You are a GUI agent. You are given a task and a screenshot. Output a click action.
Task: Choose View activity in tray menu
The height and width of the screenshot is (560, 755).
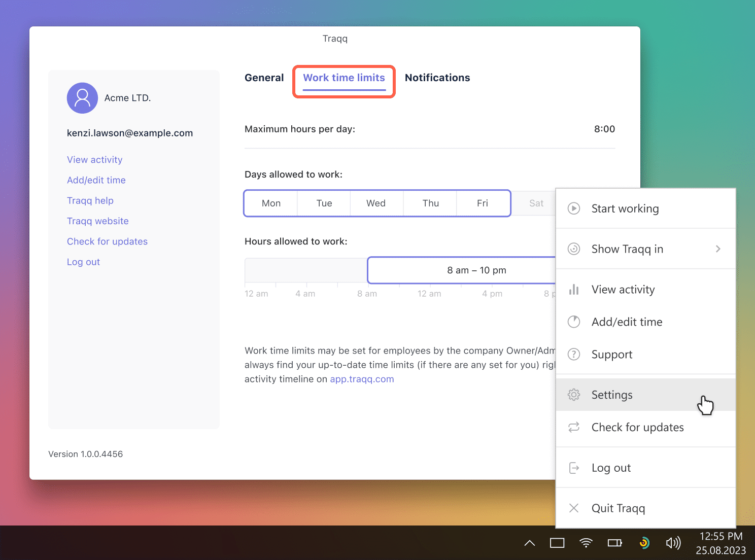click(x=646, y=290)
